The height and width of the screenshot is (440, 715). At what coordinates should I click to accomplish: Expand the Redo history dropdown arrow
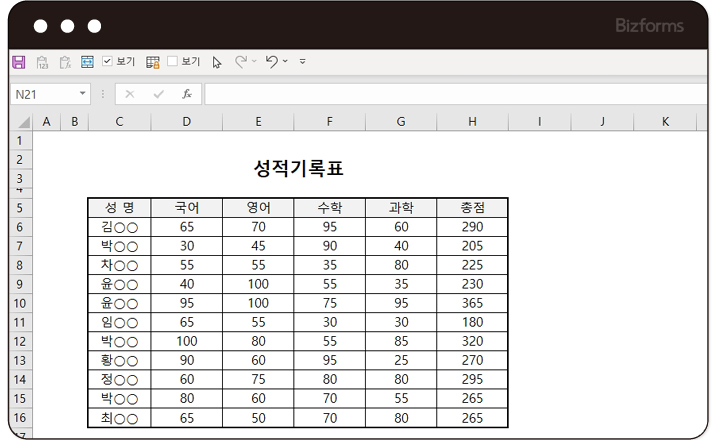click(x=254, y=61)
